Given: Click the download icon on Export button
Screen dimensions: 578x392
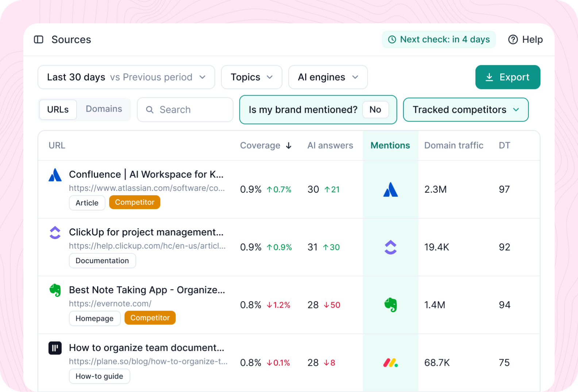Looking at the screenshot, I should point(489,77).
